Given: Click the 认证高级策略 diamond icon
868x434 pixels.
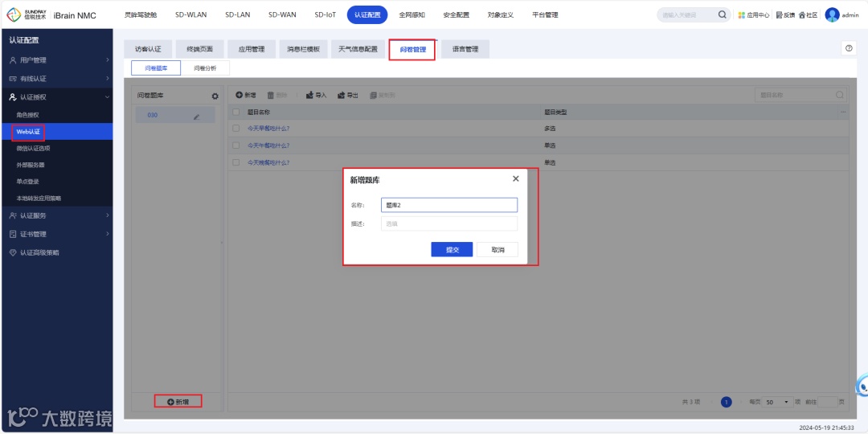Looking at the screenshot, I should (x=13, y=252).
